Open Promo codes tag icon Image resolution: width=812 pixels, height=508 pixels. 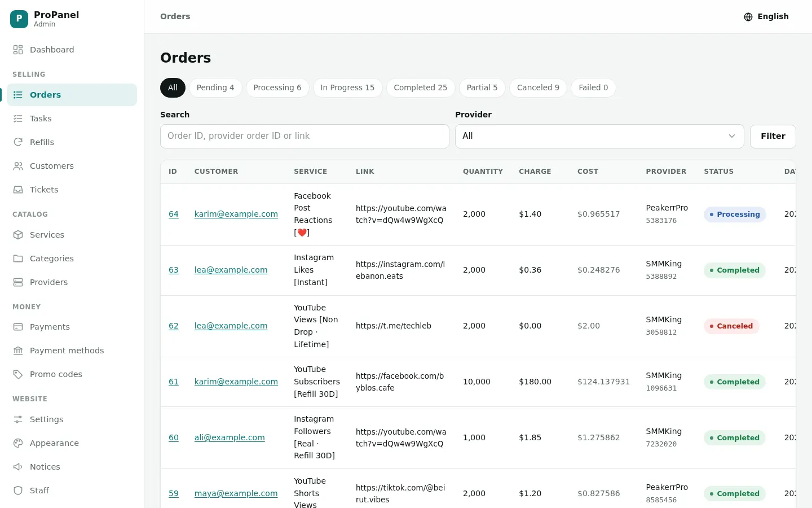coord(18,374)
